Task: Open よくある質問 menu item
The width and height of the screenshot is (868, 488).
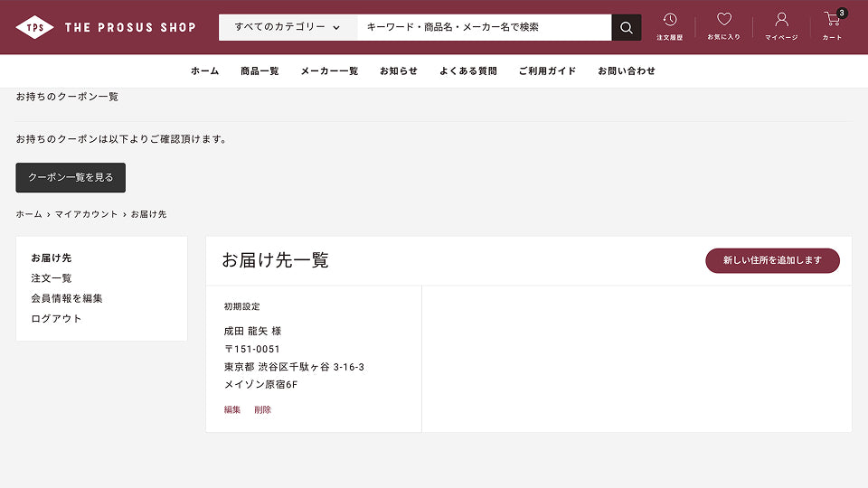Action: [x=467, y=70]
